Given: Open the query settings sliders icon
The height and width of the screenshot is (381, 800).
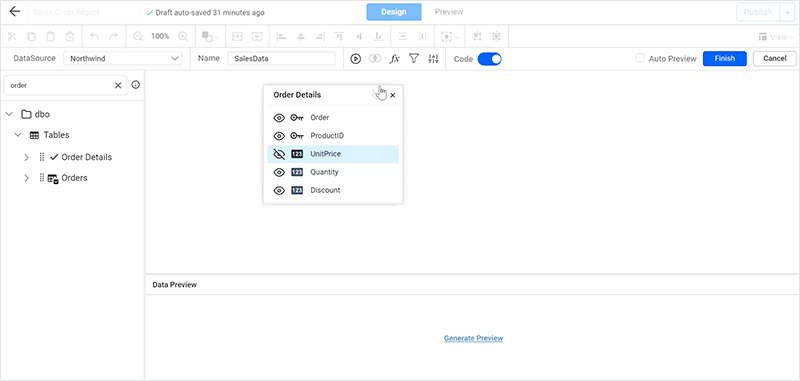Looking at the screenshot, I should pyautogui.click(x=433, y=59).
